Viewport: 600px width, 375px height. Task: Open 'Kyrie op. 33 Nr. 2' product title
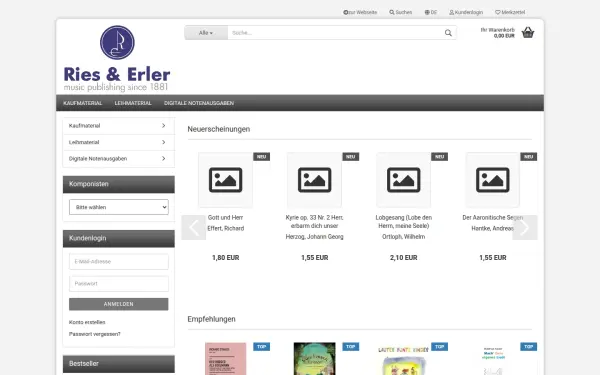click(x=315, y=222)
